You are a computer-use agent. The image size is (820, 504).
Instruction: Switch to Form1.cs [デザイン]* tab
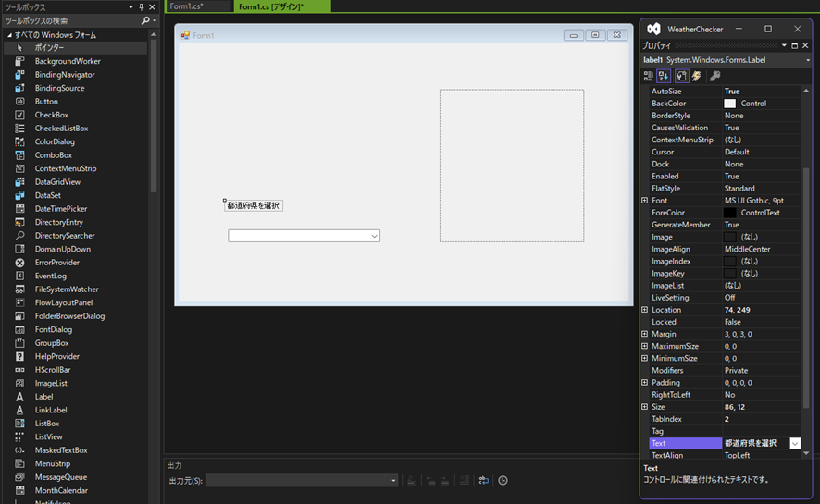(x=282, y=6)
